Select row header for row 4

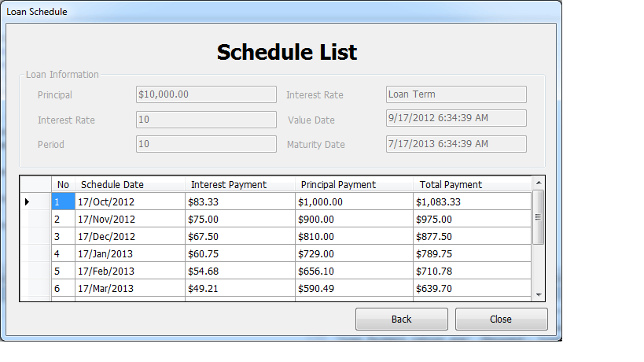coord(35,254)
